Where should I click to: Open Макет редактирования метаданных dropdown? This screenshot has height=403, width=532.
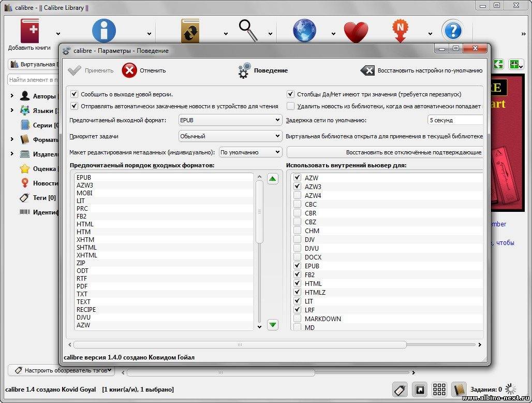point(250,152)
